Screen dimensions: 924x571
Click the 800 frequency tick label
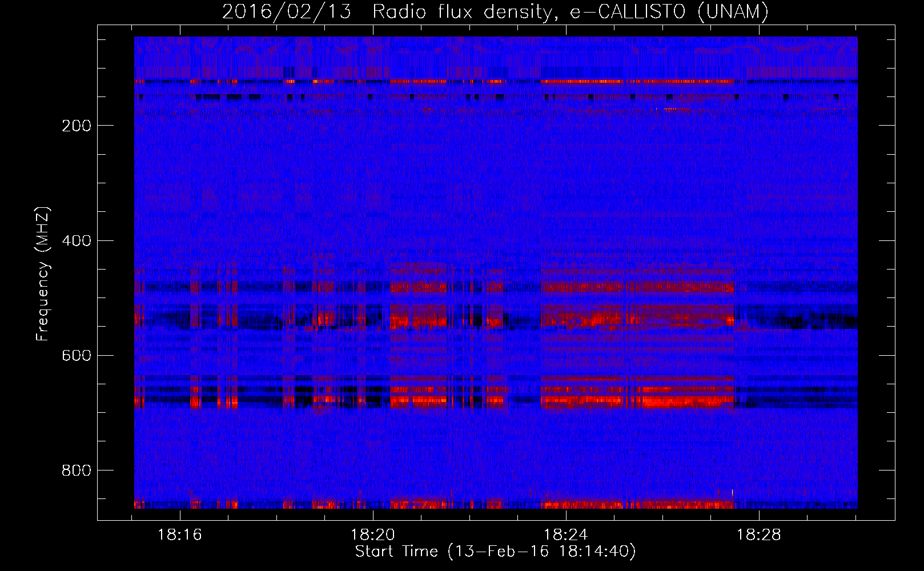(77, 471)
